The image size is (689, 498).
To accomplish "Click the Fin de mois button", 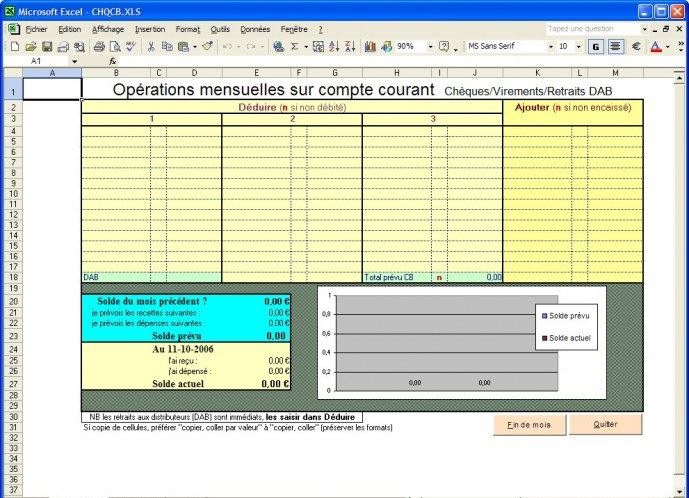I will pos(529,425).
